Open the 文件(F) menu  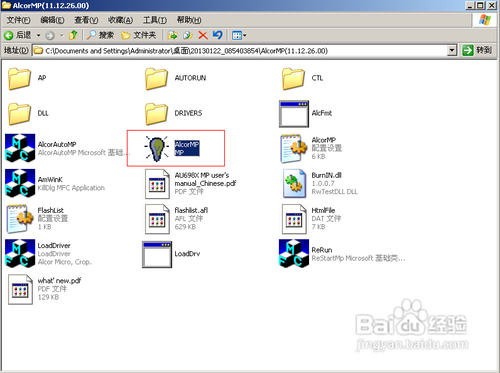tap(18, 20)
